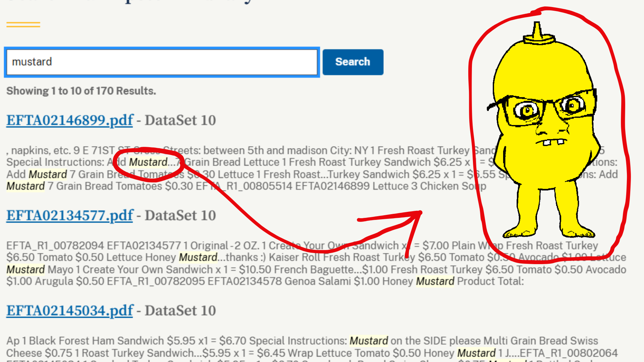The width and height of the screenshot is (644, 362).
Task: Click highlighted Mustard before 'Product Total'
Action: tap(435, 281)
